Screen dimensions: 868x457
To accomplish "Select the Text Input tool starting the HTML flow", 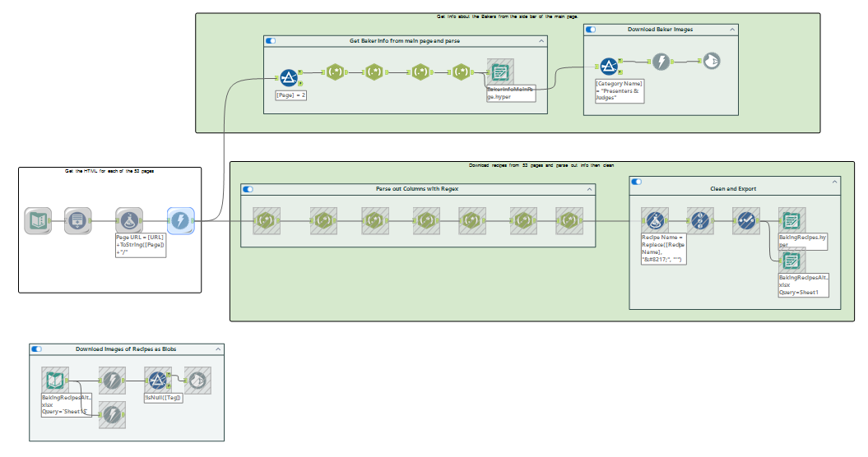I will [38, 221].
